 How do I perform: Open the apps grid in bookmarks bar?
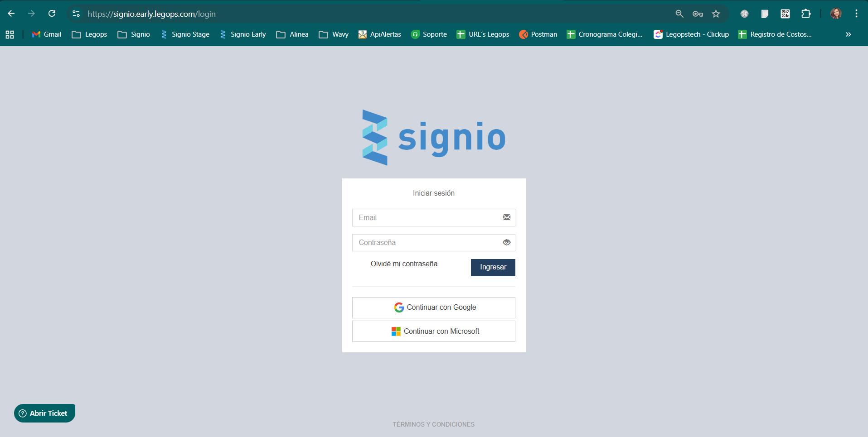click(x=10, y=34)
